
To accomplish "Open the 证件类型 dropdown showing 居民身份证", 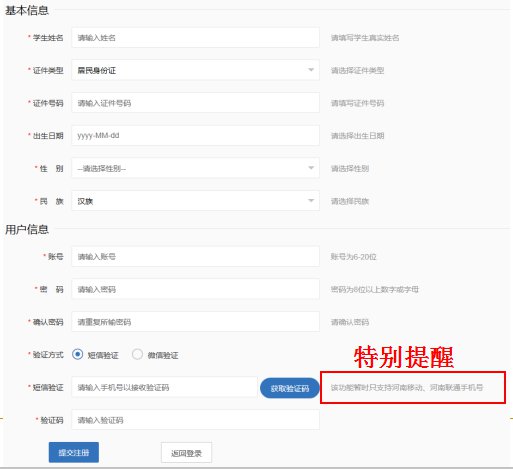I will pos(195,70).
